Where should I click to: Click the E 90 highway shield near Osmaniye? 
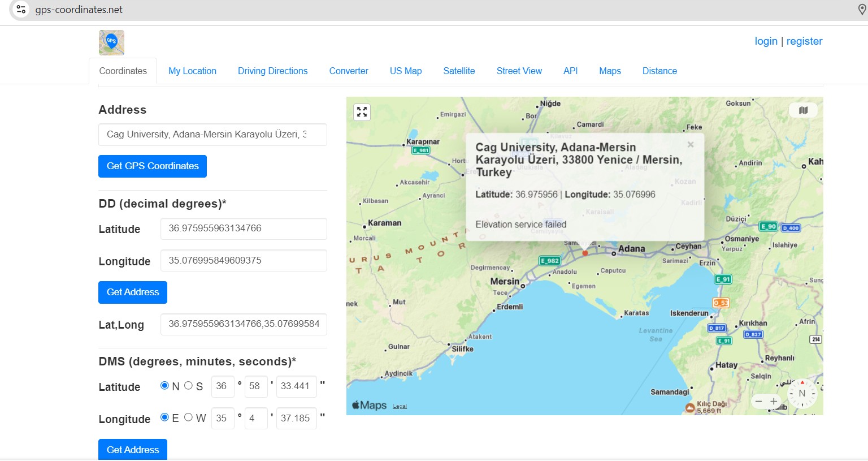[x=769, y=226]
